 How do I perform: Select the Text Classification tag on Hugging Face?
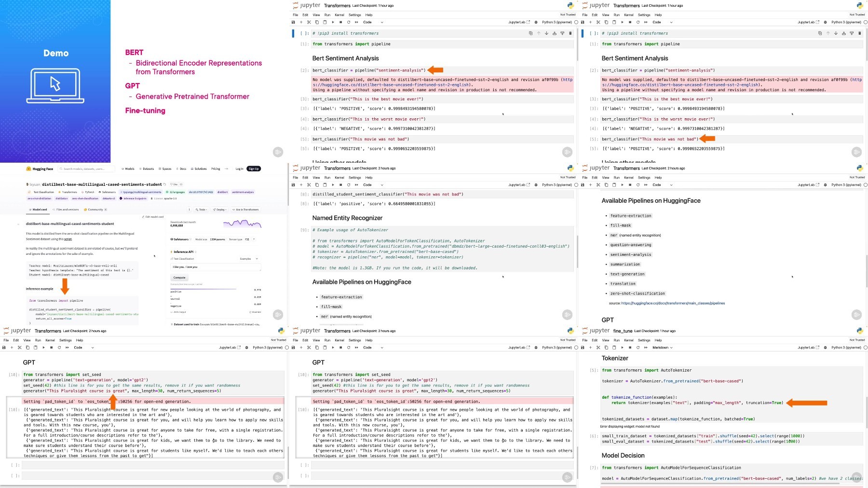41,192
